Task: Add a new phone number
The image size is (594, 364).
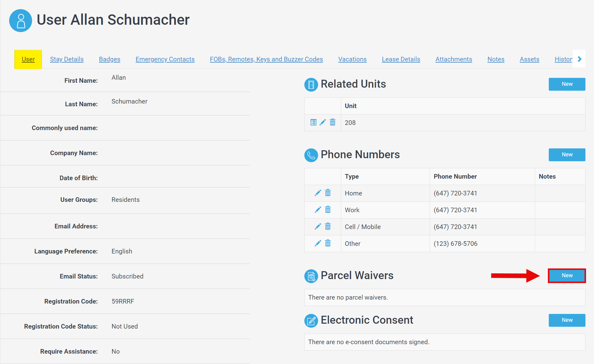Action: [567, 155]
